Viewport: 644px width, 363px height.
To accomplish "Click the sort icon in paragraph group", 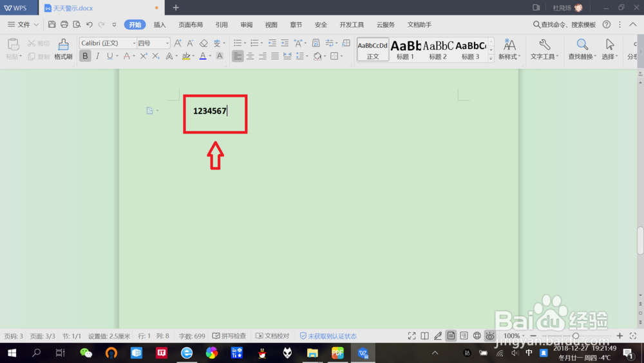I will [316, 43].
